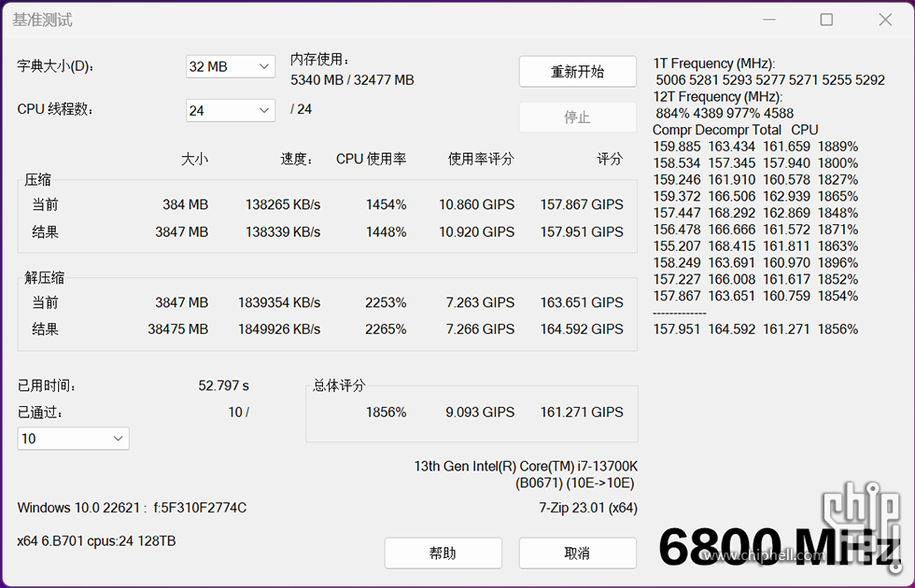
Task: Click the 1T frequency values starting 5006 5281
Action: click(770, 80)
